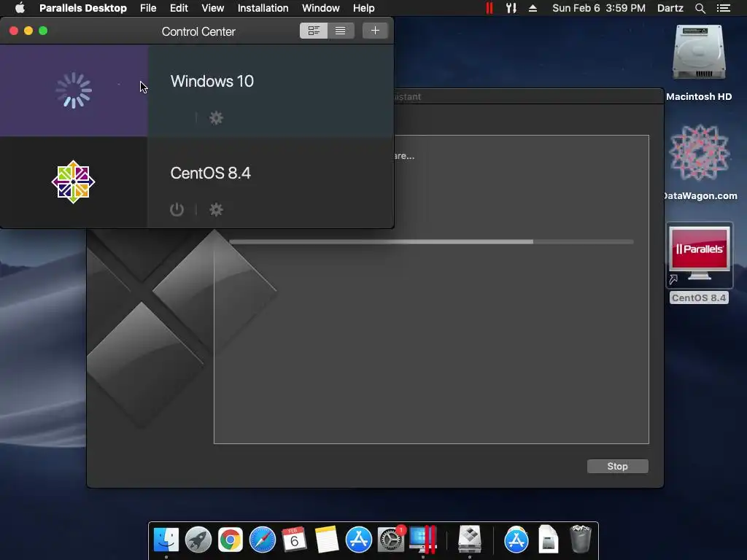Open the document stack in the Dock
Viewport: 747px width, 560px height.
(x=549, y=540)
